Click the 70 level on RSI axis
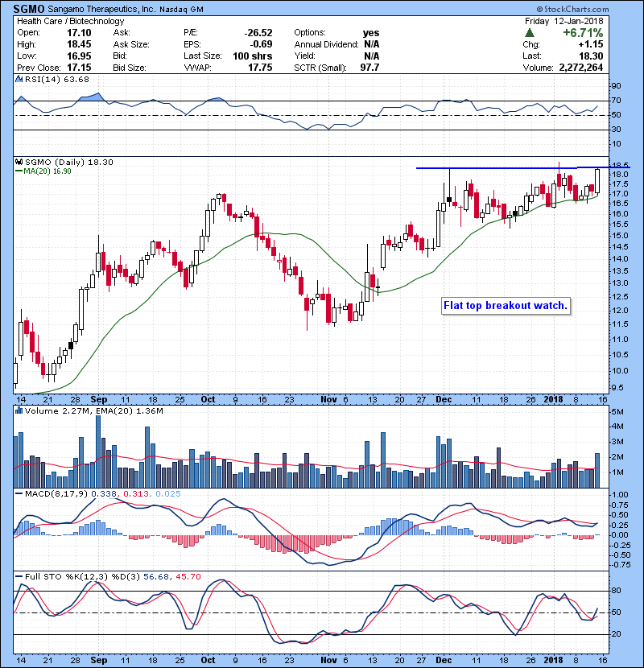 pyautogui.click(x=617, y=101)
